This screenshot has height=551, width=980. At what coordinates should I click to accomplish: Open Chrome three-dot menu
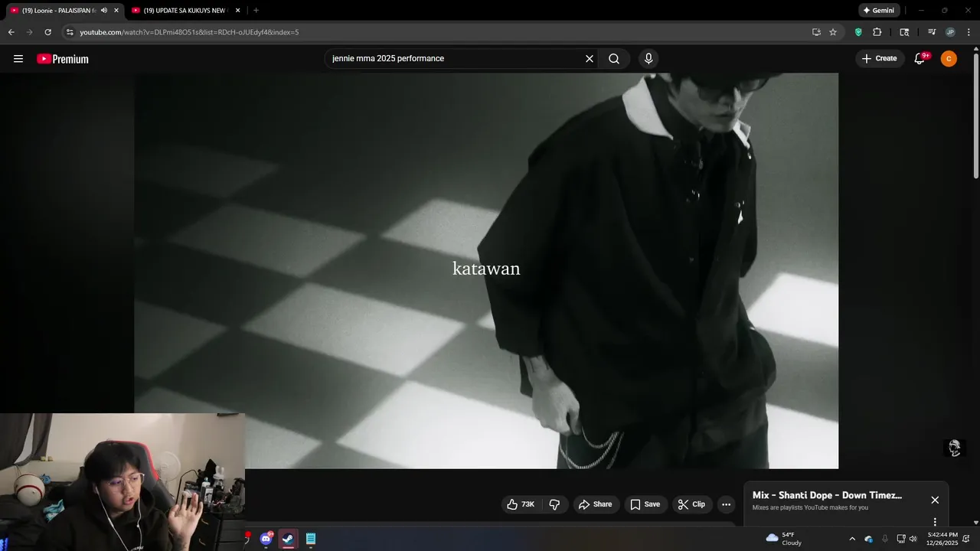click(x=969, y=32)
